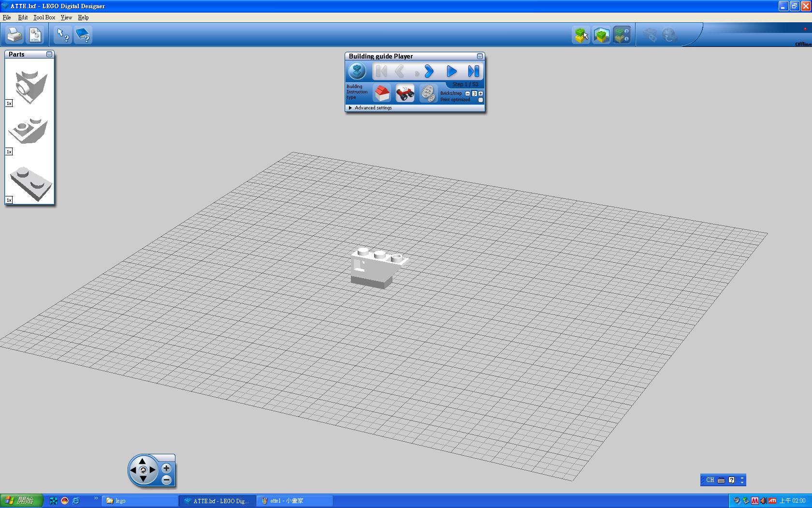812x508 pixels.
Task: Rotate camera view left
Action: pos(133,470)
